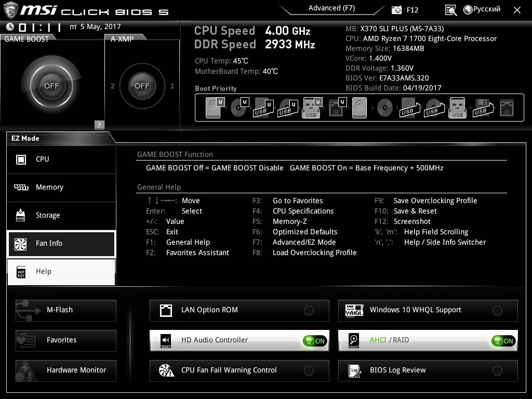Click the CPU Speed 4.00 GHz readout
This screenshot has height=399, width=532.
pos(252,31)
